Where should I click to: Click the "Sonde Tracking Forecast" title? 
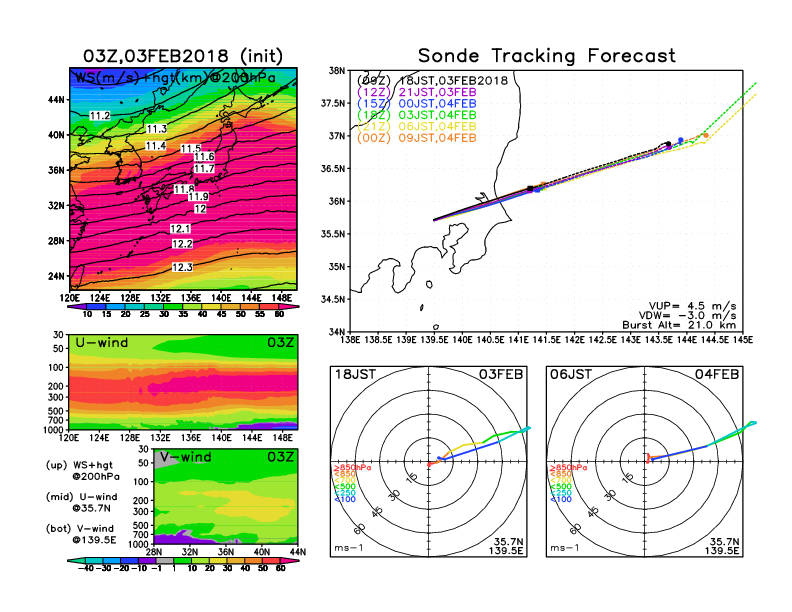547,56
